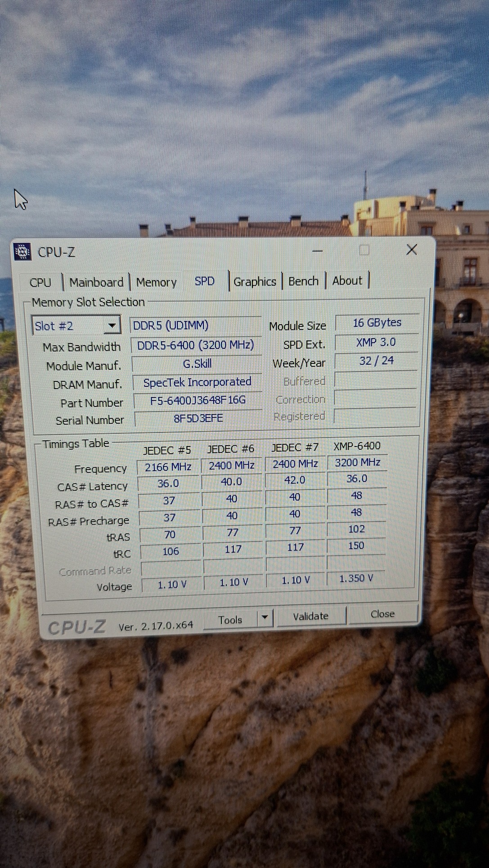Viewport: 489px width, 868px height.
Task: Click the Tools button
Action: [230, 620]
